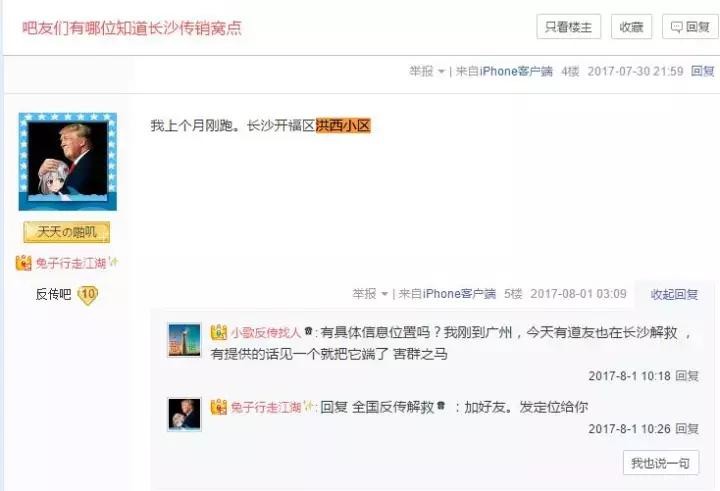Open the large user avatar on the left

68,162
